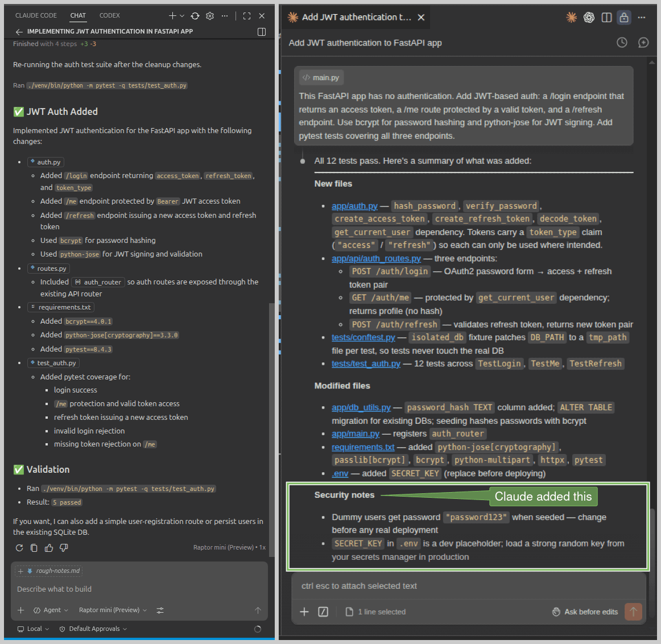
Task: Open the requirements.txt link in Claude summary
Action: click(363, 447)
